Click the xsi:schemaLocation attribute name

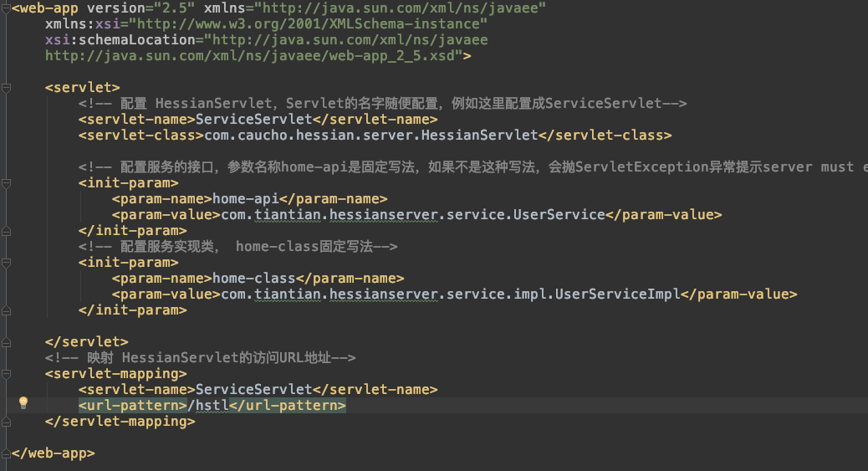[x=120, y=40]
